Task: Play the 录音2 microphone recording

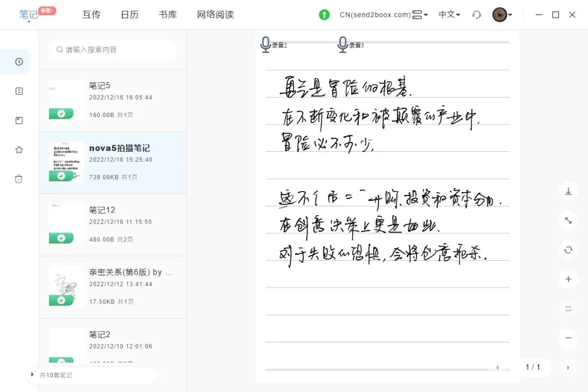Action: pyautogui.click(x=266, y=44)
